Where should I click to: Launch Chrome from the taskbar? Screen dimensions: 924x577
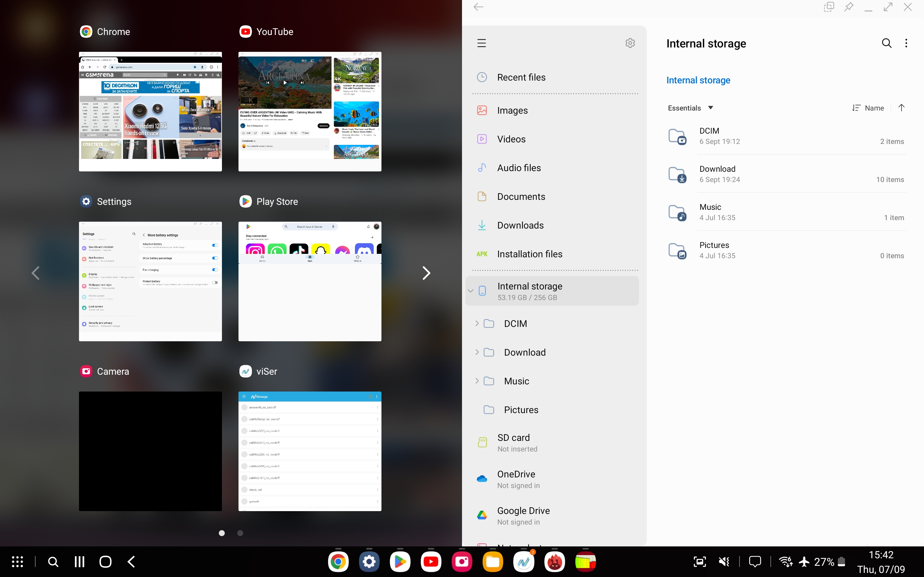[x=338, y=562]
